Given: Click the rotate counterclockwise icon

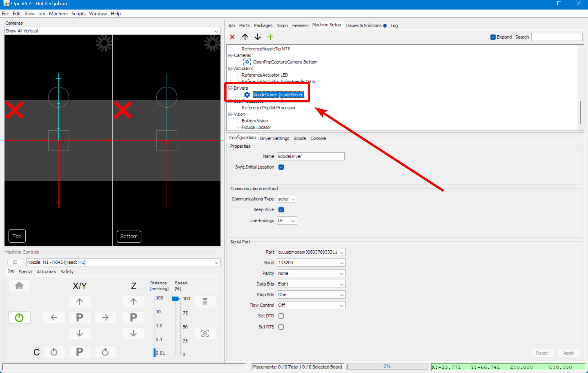Looking at the screenshot, I should (54, 352).
